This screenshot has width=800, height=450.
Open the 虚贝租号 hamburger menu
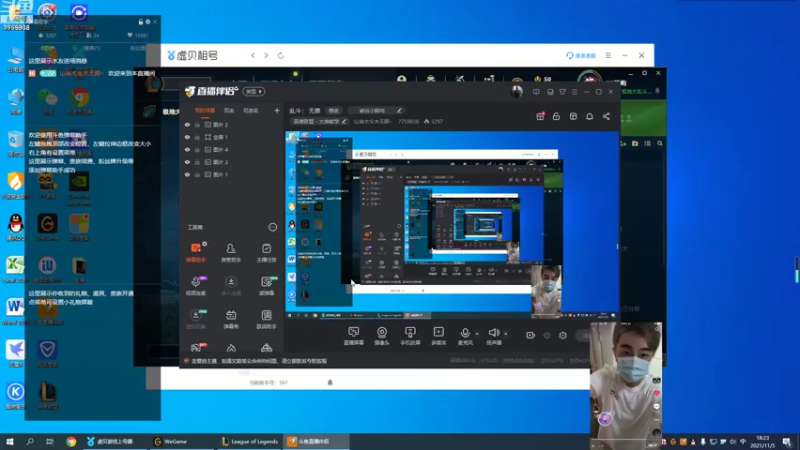coord(608,55)
